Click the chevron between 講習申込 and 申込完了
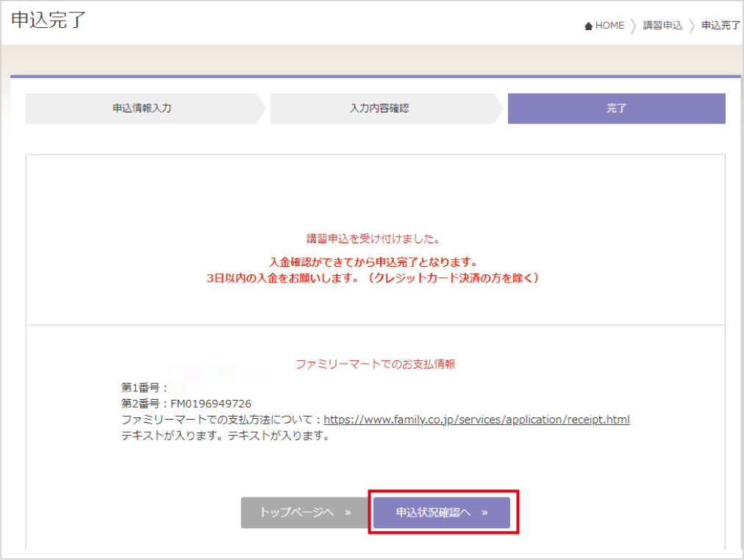 (x=692, y=26)
